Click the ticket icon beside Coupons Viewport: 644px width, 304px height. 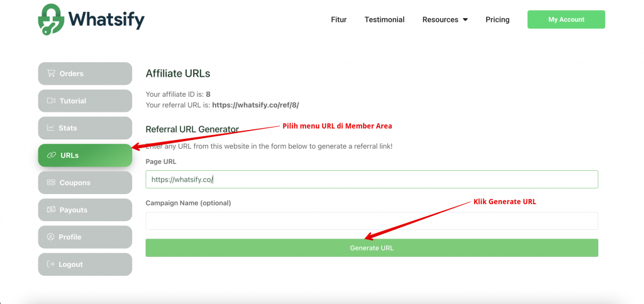coord(51,183)
